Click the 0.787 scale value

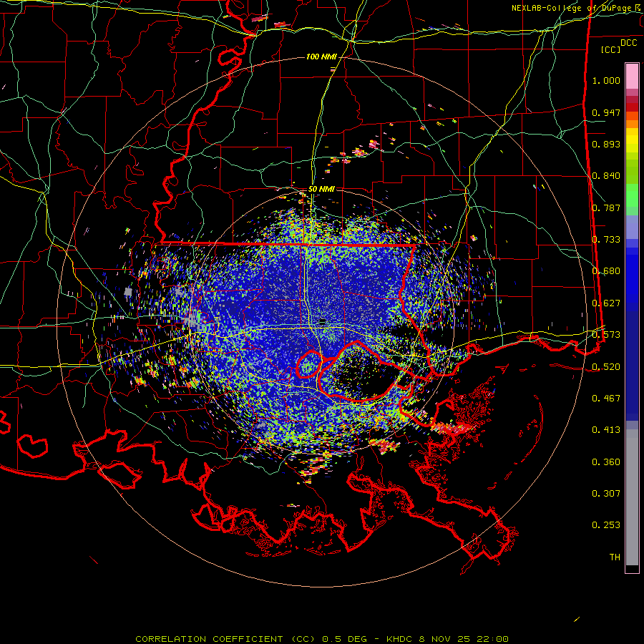pos(606,208)
